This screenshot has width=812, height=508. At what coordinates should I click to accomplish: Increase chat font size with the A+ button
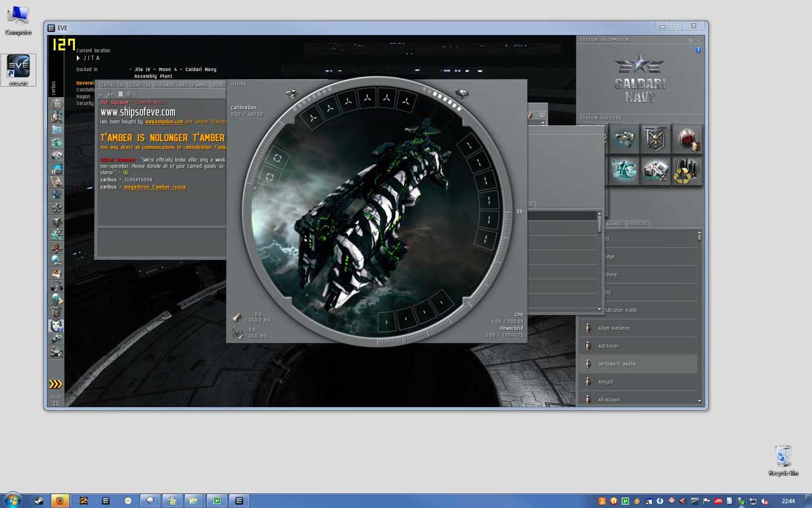tap(108, 95)
